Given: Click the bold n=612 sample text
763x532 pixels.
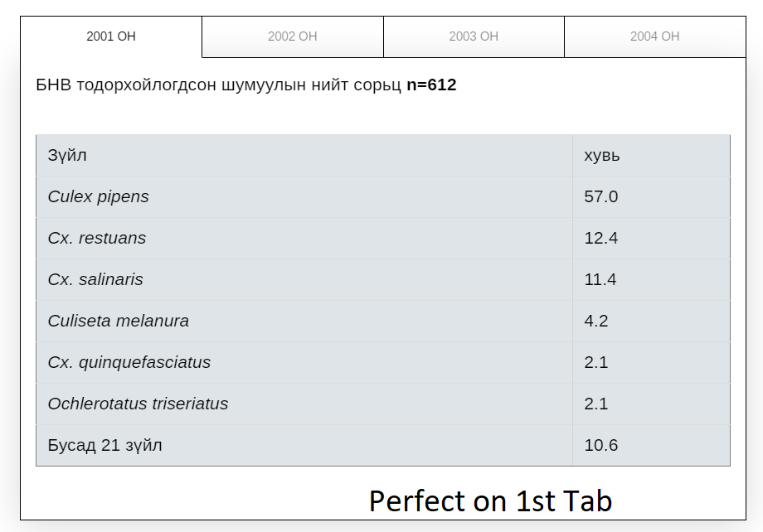Looking at the screenshot, I should click(431, 85).
